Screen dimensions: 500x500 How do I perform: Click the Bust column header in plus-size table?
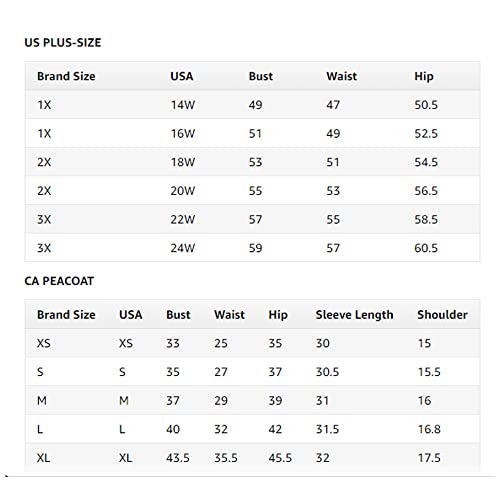click(261, 76)
